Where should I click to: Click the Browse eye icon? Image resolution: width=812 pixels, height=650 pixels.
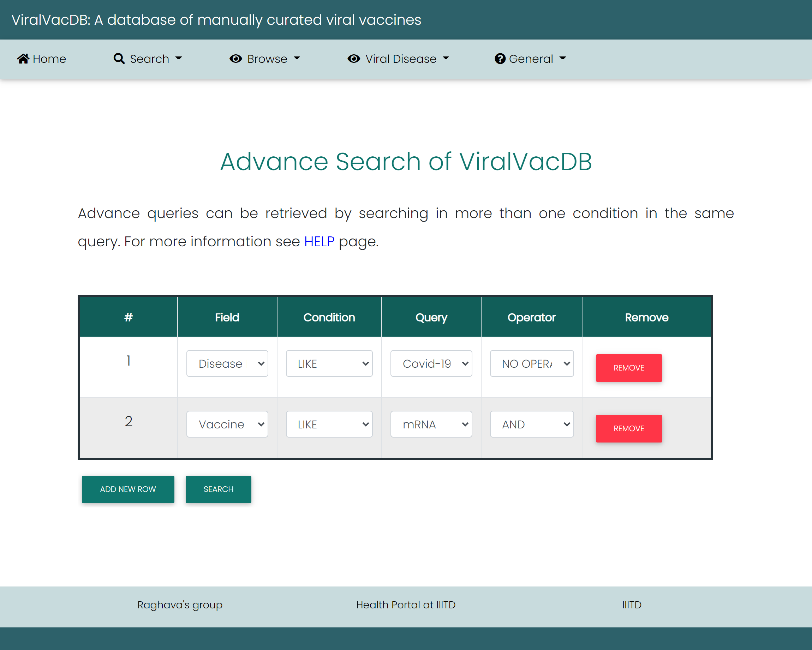[236, 59]
